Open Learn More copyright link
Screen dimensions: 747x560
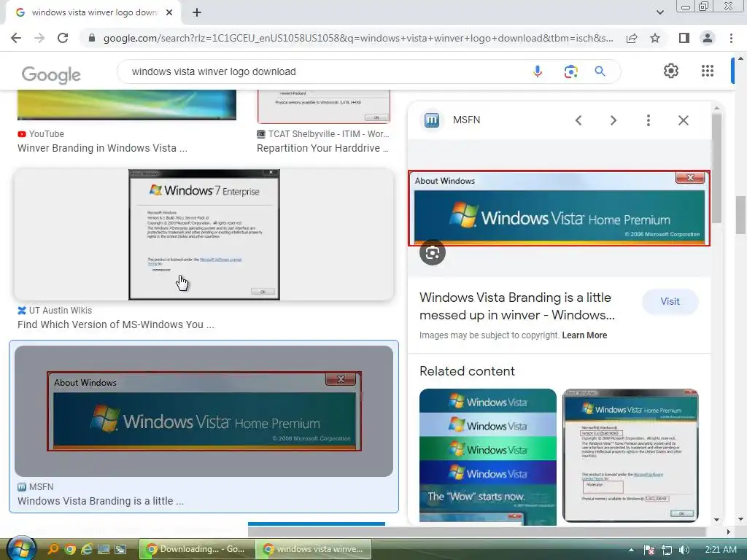(x=584, y=335)
